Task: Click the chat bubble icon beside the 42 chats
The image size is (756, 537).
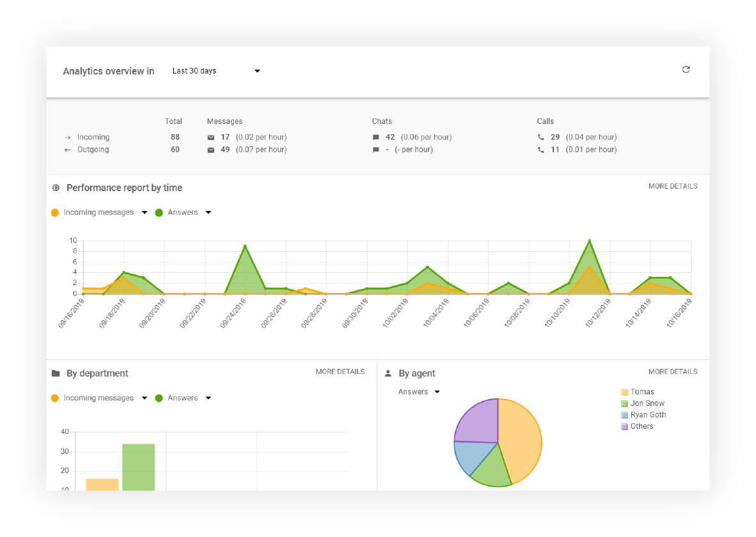Action: click(377, 137)
